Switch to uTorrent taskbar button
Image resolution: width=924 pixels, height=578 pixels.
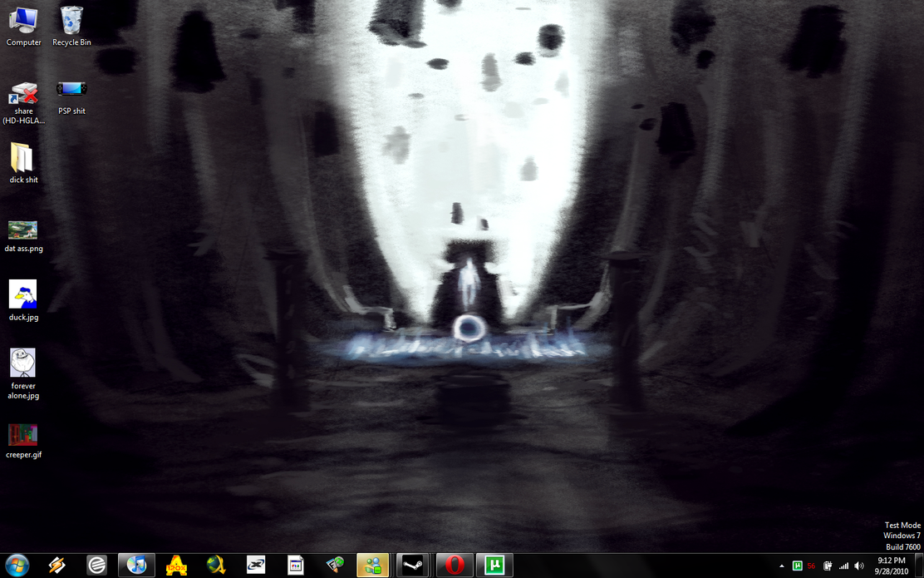coord(494,566)
